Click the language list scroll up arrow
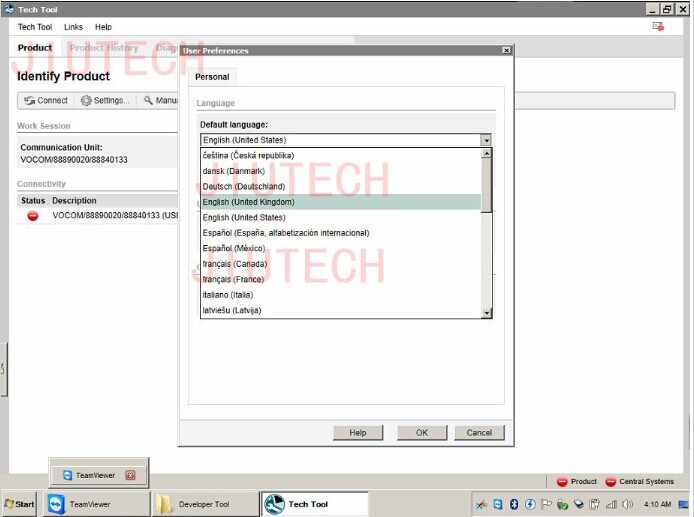This screenshot has width=694, height=517. 486,153
